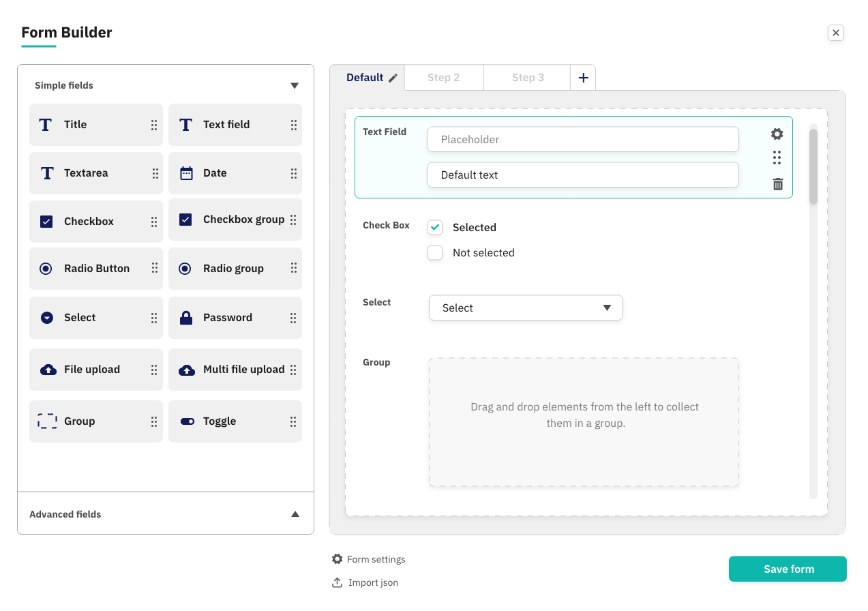Click the pencil icon to rename Default step
The height and width of the screenshot is (611, 868).
(391, 77)
